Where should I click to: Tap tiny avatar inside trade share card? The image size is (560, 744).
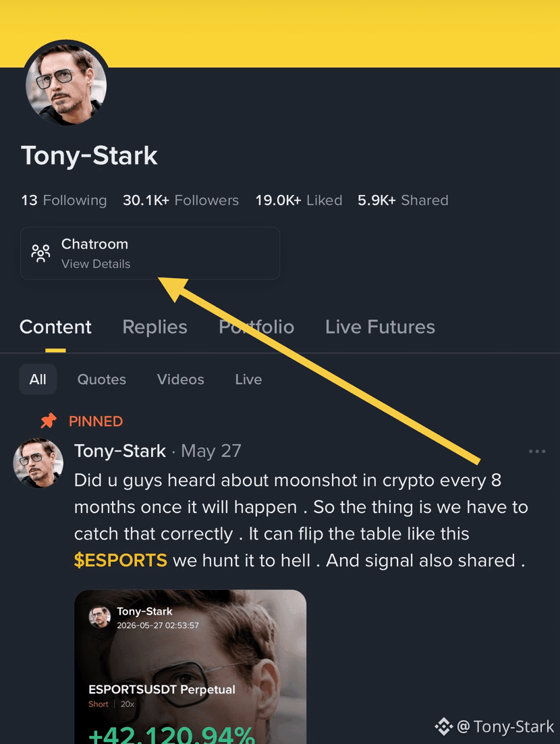click(x=100, y=617)
